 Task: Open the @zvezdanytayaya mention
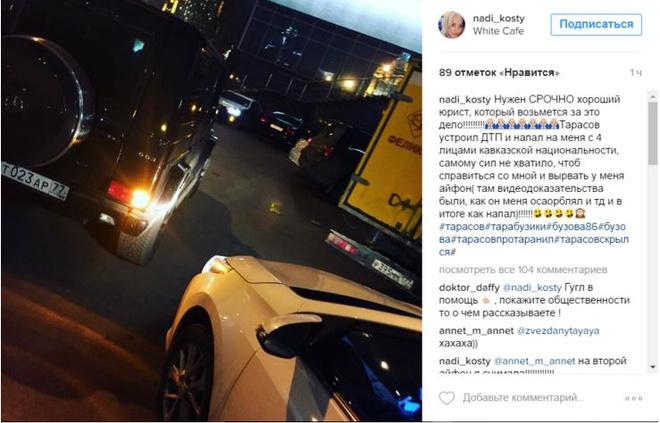click(558, 331)
